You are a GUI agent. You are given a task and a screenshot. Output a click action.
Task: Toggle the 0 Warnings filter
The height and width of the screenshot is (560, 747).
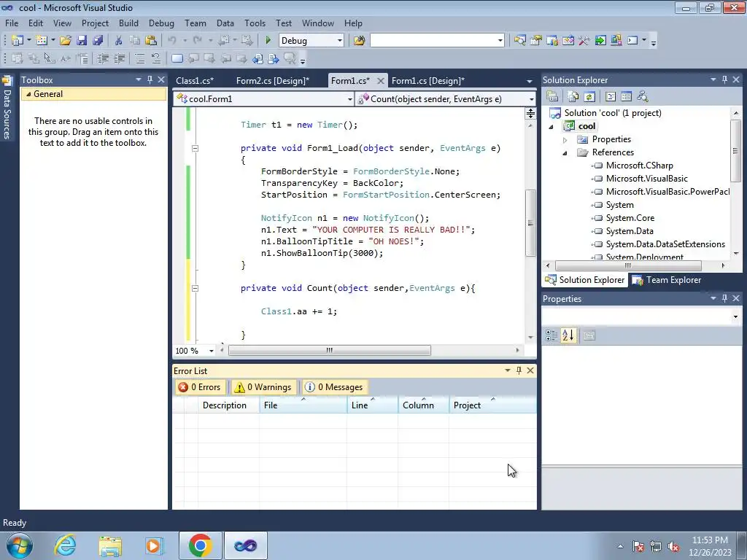(263, 387)
